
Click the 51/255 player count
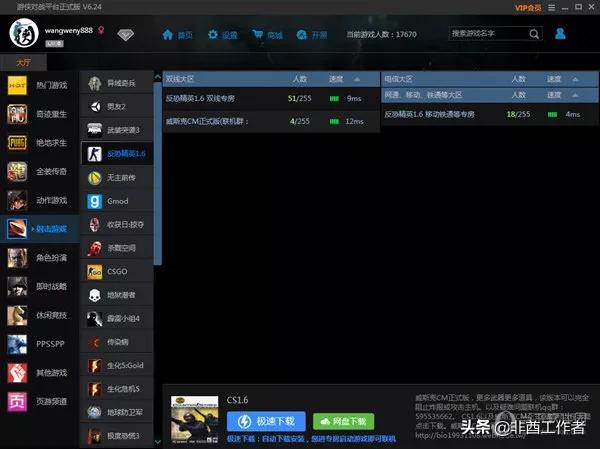(299, 98)
